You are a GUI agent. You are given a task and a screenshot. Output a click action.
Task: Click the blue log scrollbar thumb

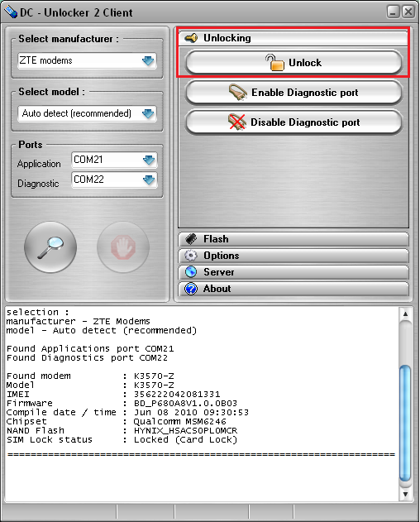(x=405, y=423)
